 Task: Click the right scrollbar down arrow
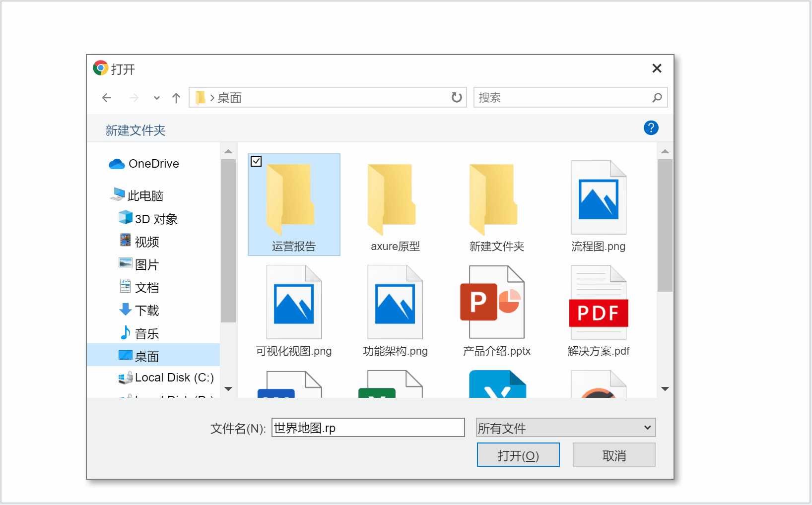pyautogui.click(x=665, y=389)
